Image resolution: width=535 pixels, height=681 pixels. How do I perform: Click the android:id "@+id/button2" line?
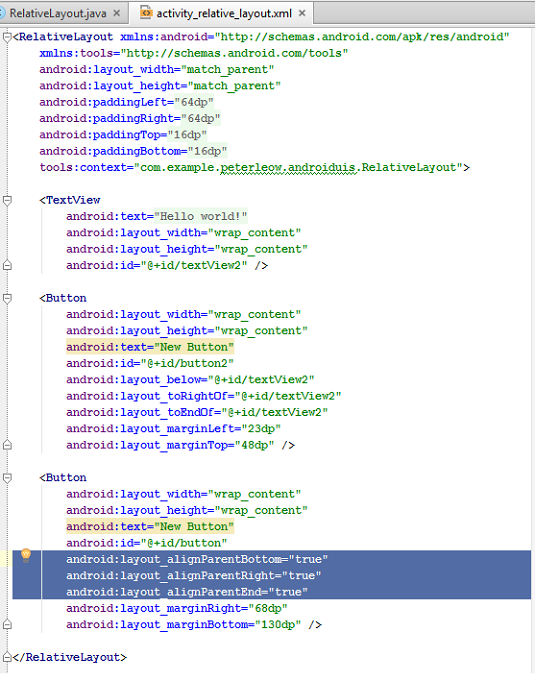(x=150, y=364)
